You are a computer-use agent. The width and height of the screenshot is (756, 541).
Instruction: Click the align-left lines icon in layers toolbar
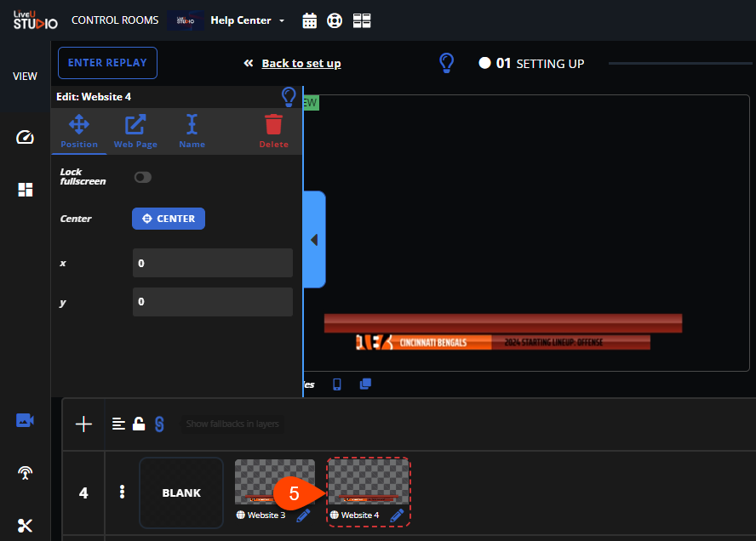[x=118, y=424]
